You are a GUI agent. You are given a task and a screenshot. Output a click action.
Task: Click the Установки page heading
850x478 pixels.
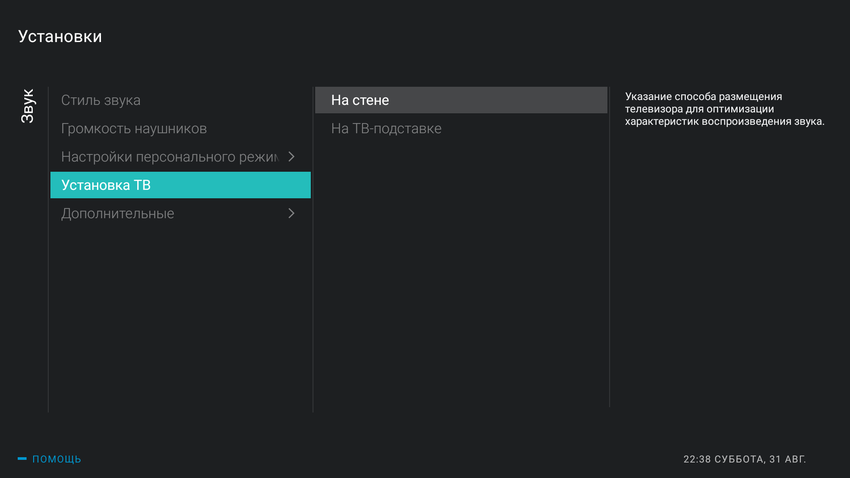(60, 37)
